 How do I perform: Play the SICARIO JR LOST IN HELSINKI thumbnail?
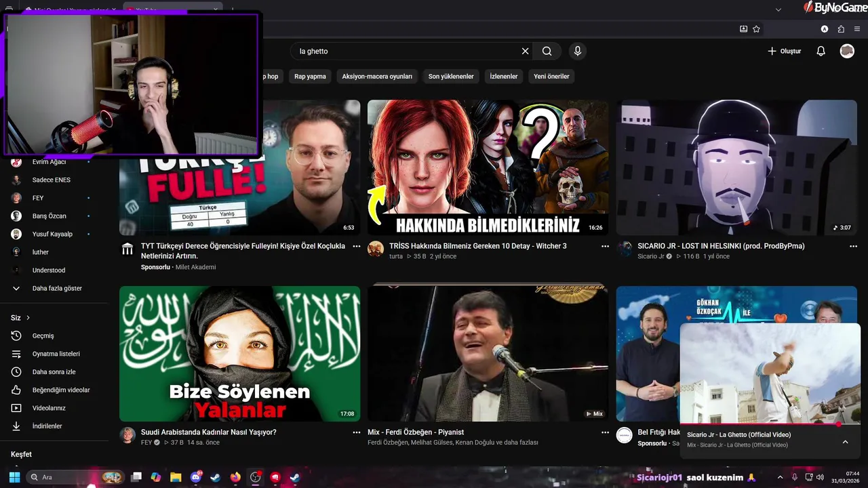pyautogui.click(x=736, y=168)
